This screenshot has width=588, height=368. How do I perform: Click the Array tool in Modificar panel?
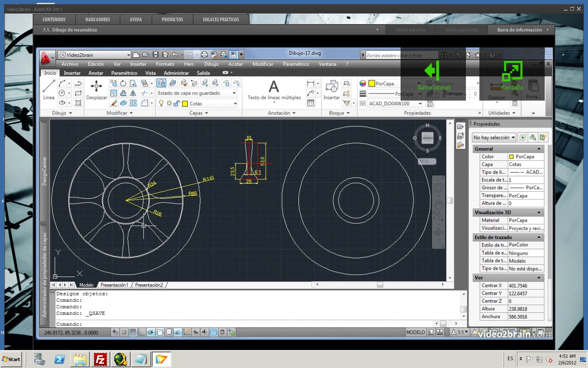pyautogui.click(x=133, y=103)
